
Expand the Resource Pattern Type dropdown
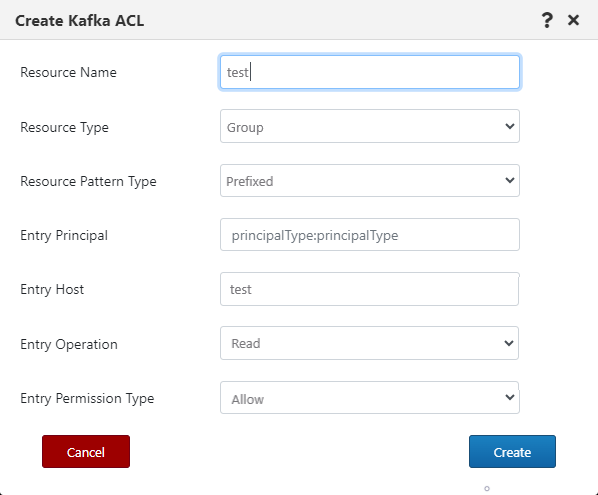click(370, 181)
